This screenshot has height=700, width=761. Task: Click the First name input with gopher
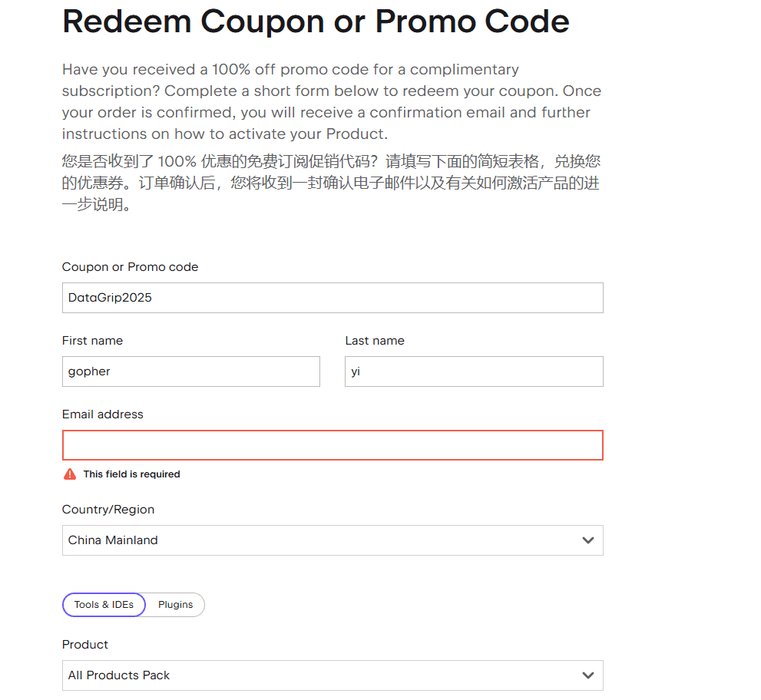190,371
